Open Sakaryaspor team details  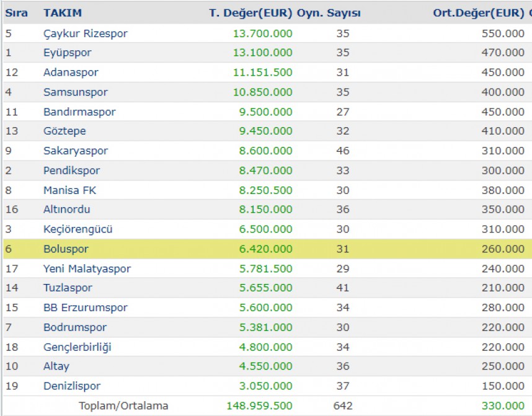point(76,151)
